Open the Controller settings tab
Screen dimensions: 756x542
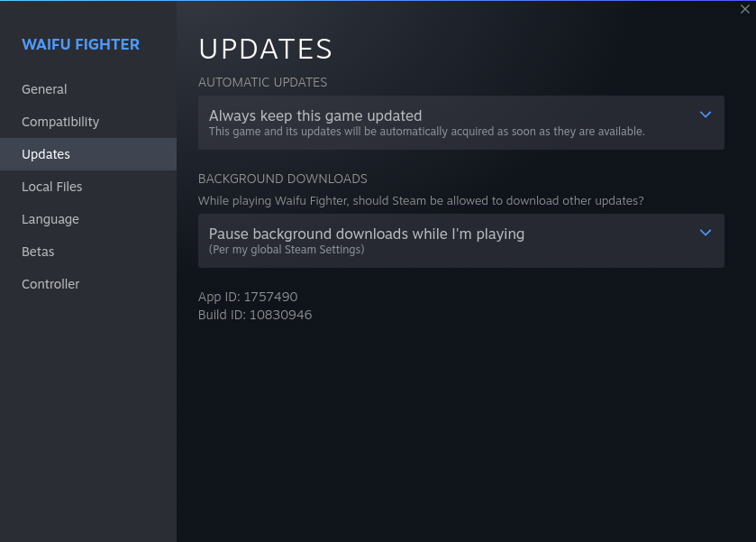88,284
